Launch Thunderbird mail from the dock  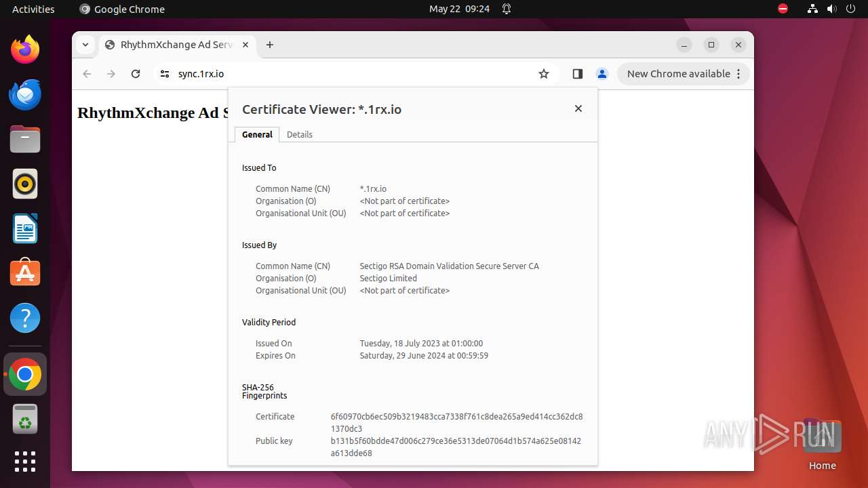coord(25,94)
